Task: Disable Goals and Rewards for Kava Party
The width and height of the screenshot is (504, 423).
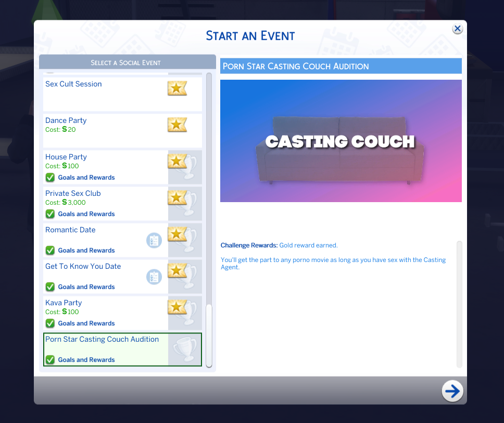Action: pos(50,324)
